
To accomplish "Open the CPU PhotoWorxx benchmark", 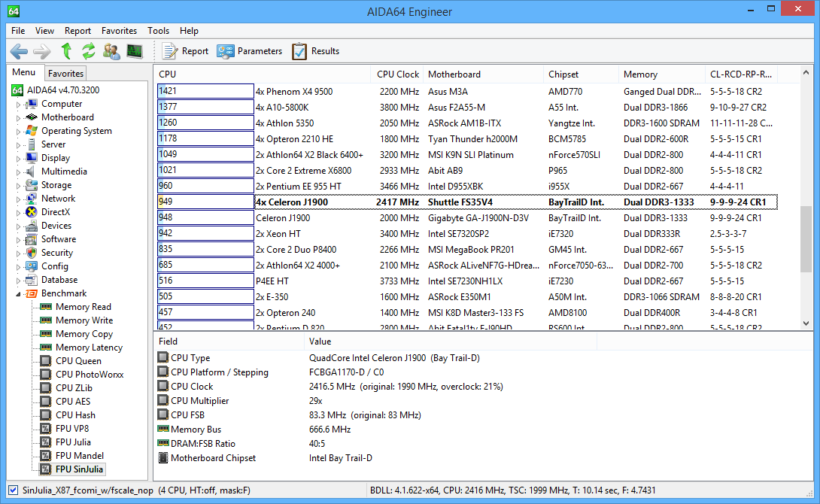I will (x=90, y=375).
